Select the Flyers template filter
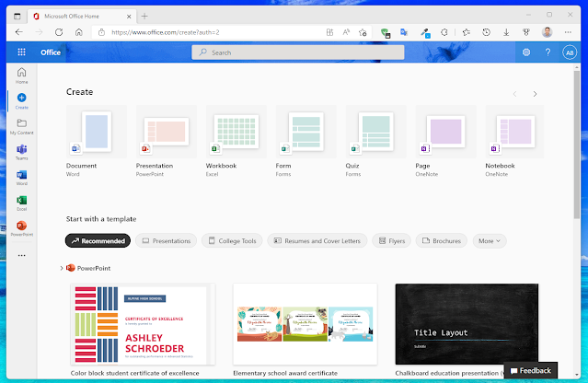588x383 pixels. (x=391, y=241)
